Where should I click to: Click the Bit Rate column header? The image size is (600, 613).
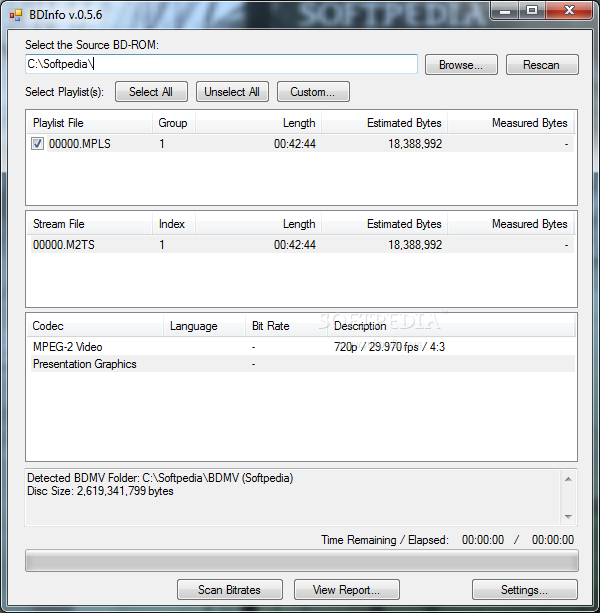pyautogui.click(x=287, y=326)
